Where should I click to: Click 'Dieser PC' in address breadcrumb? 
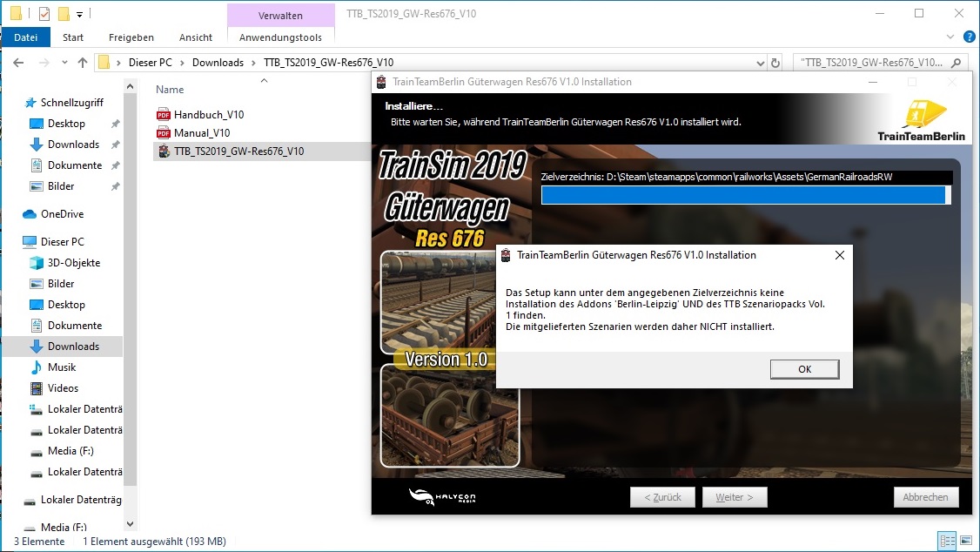[x=150, y=63]
